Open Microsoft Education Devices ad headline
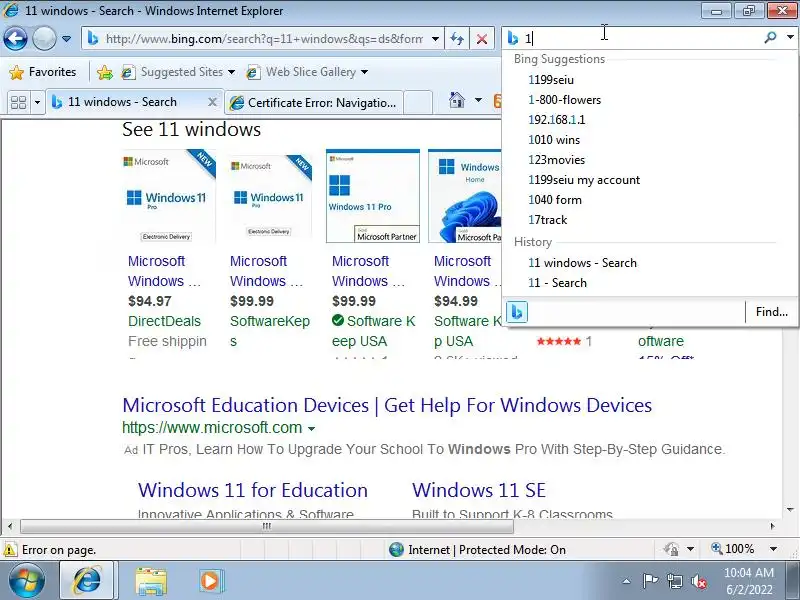 pos(387,406)
